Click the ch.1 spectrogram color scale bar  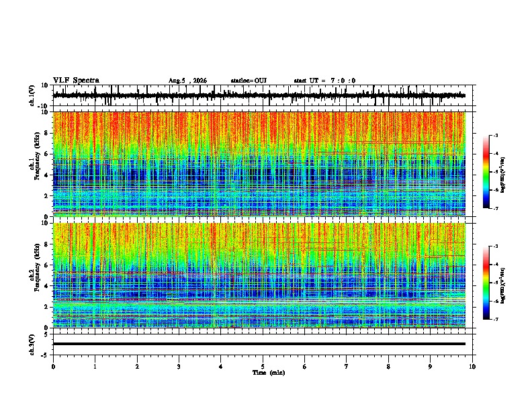pos(486,172)
